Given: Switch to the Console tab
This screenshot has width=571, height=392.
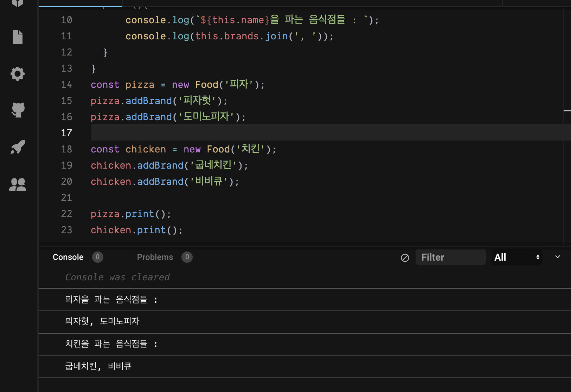Looking at the screenshot, I should [68, 257].
